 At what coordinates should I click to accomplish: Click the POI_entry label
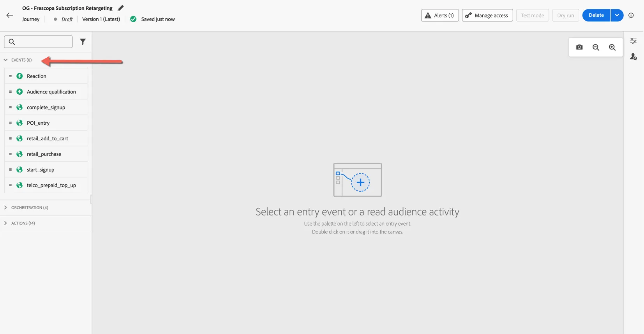(38, 123)
